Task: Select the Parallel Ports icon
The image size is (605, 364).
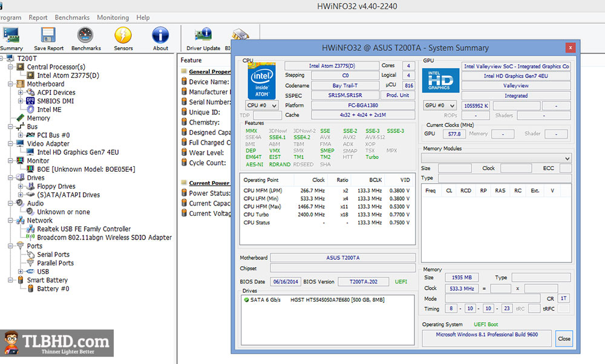Action: [x=30, y=263]
